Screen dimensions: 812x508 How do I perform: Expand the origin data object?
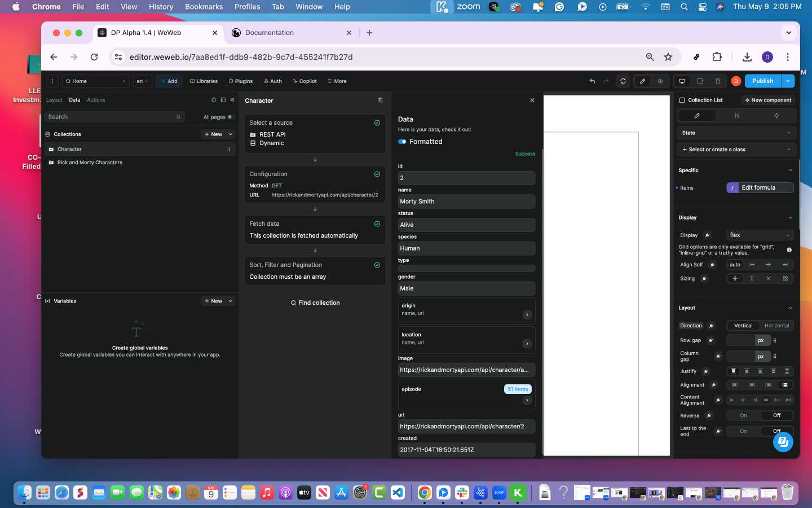527,315
